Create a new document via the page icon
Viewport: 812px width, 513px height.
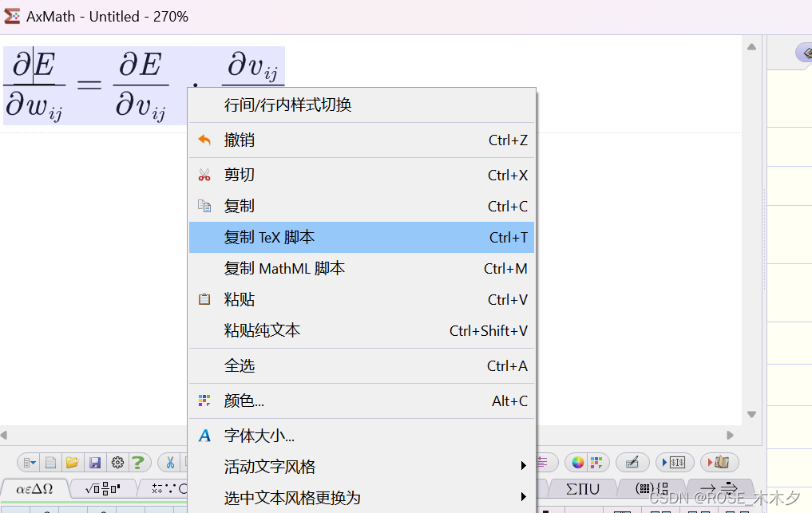pos(49,462)
